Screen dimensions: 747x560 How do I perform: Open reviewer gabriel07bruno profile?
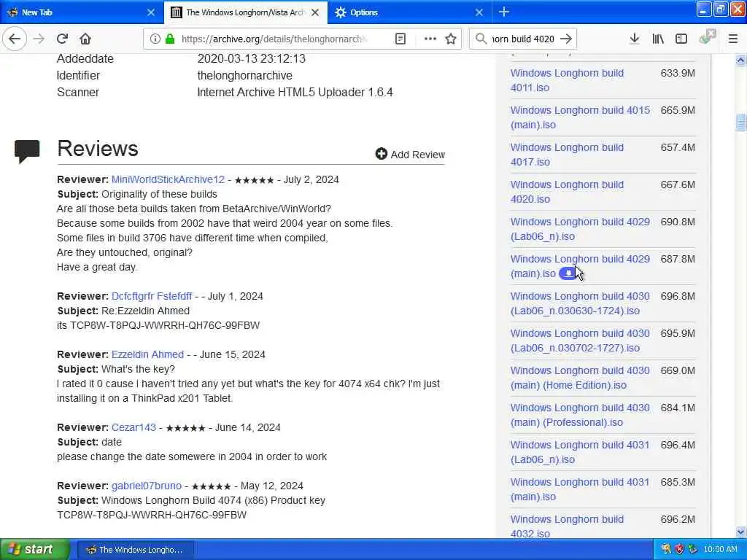click(147, 486)
